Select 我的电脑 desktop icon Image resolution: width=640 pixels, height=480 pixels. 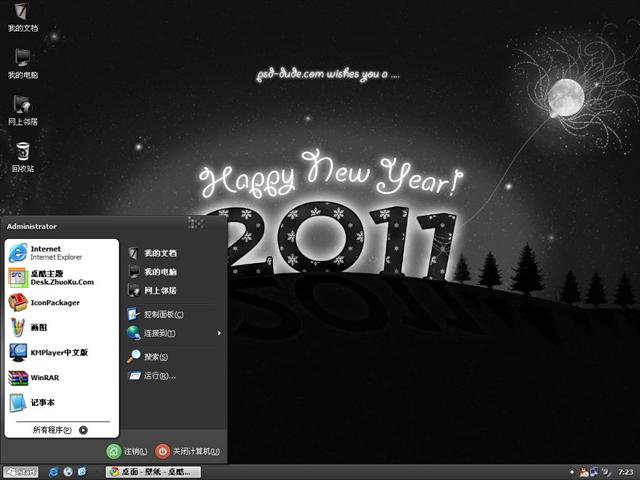tap(22, 64)
